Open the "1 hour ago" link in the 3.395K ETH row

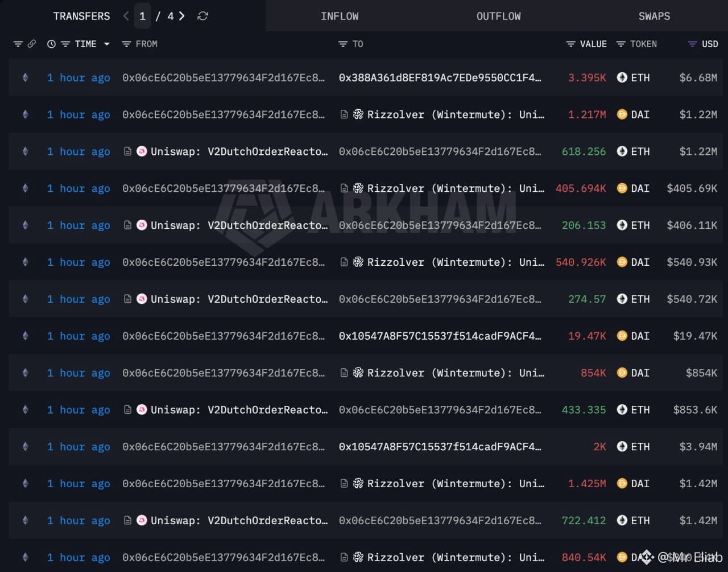[78, 77]
